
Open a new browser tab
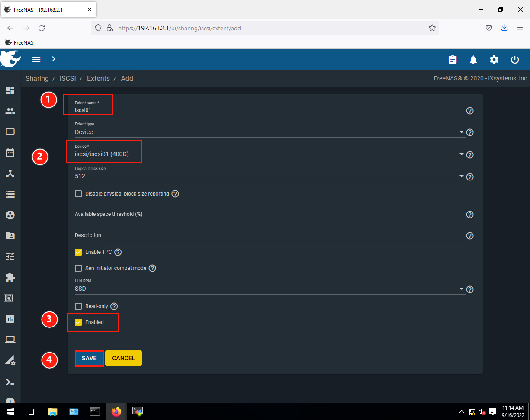(106, 10)
